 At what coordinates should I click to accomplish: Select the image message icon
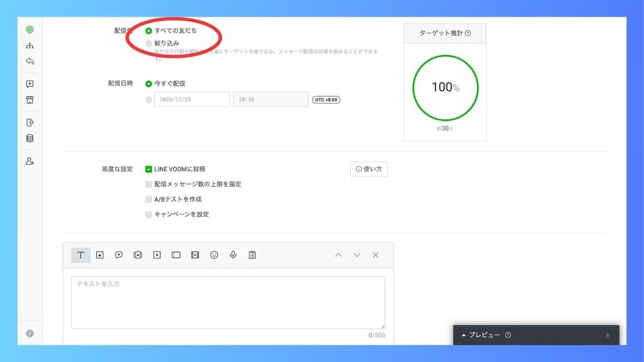[100, 255]
